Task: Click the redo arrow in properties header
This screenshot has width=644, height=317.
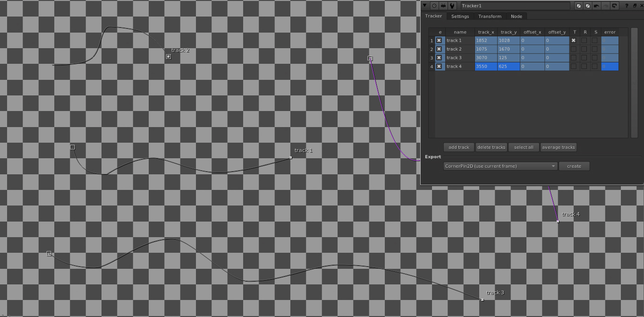Action: click(x=606, y=6)
